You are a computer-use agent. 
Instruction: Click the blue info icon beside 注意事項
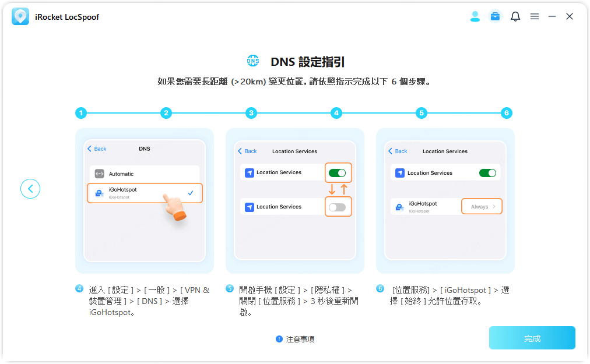click(x=279, y=339)
